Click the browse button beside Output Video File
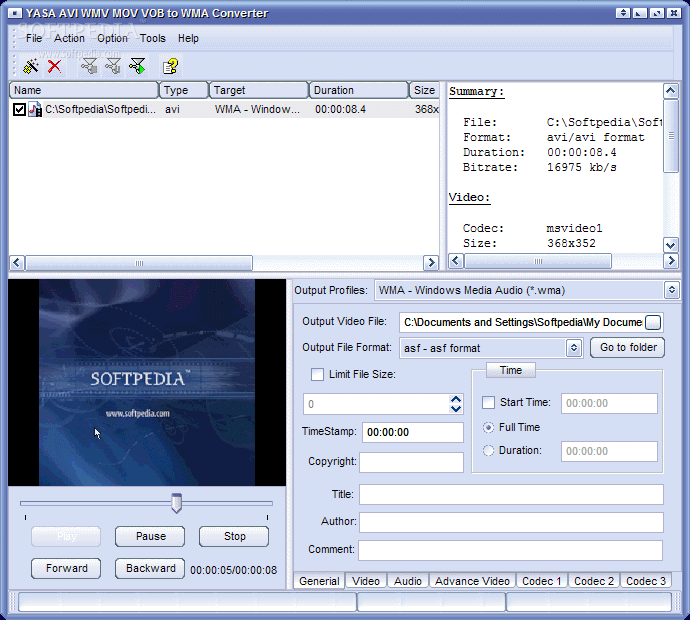This screenshot has width=690, height=620. click(653, 323)
